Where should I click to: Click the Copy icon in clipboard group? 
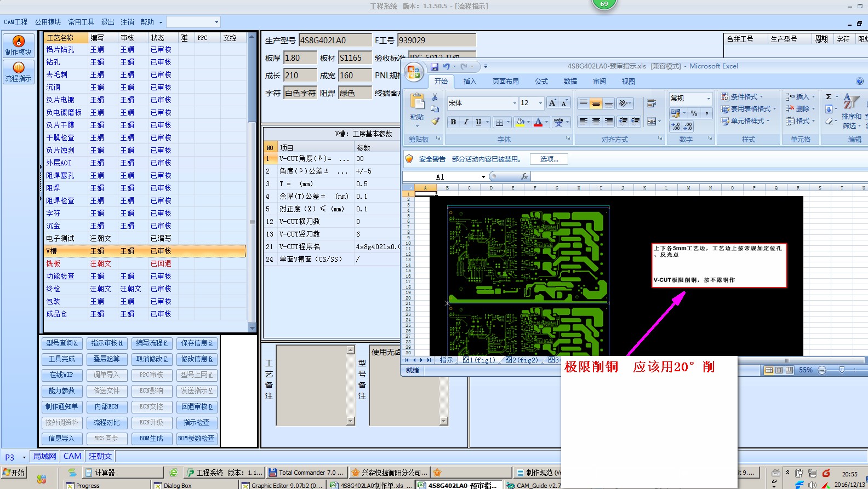(x=435, y=109)
